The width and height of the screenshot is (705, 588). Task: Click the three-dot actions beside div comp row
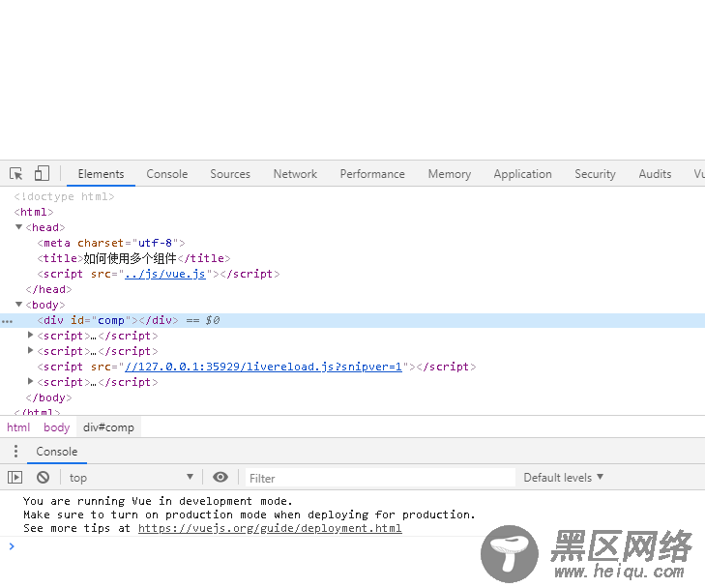click(7, 321)
